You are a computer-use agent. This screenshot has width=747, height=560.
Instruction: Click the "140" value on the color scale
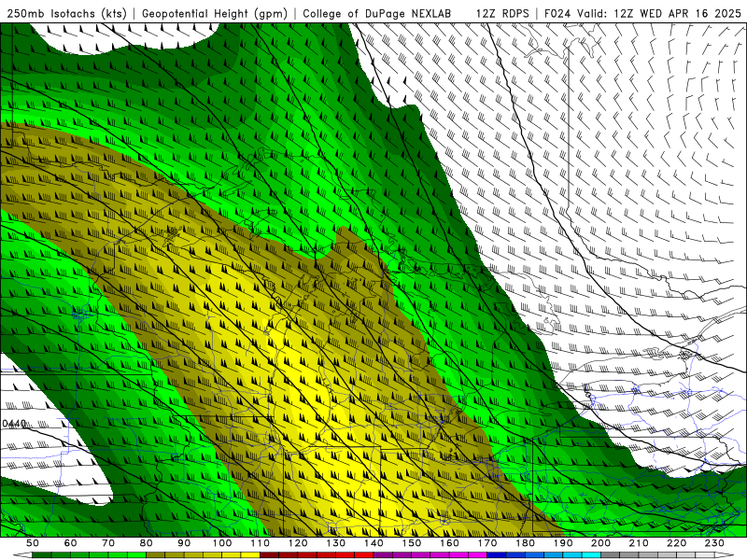(x=373, y=543)
